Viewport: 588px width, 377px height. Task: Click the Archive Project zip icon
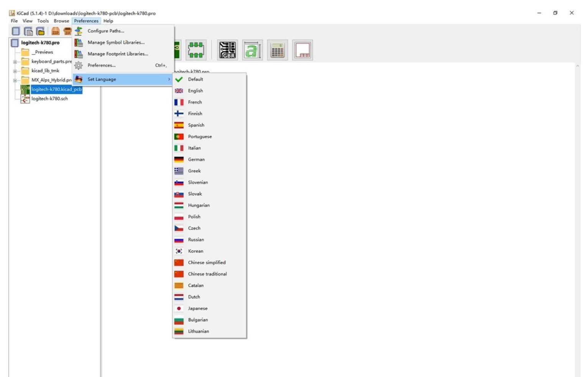pyautogui.click(x=56, y=31)
